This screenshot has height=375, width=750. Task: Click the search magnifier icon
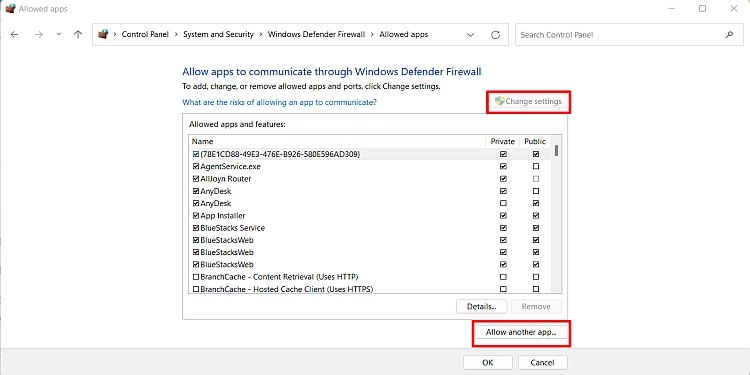pyautogui.click(x=729, y=34)
